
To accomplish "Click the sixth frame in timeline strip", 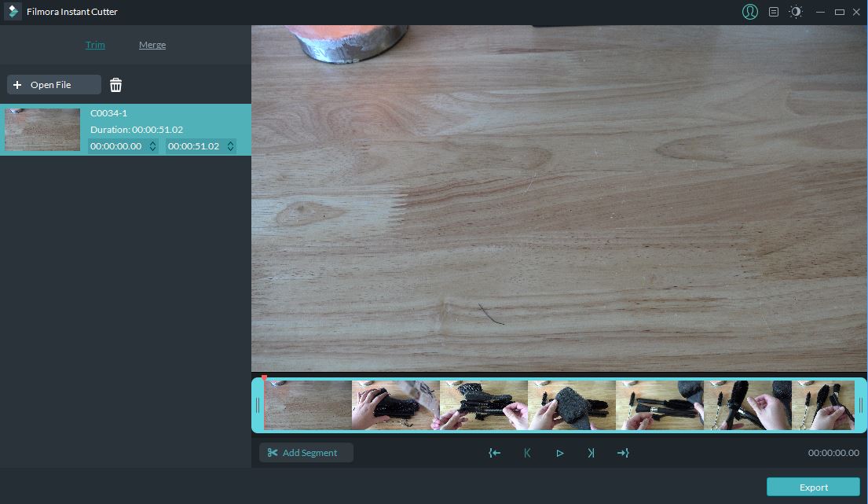I will (748, 406).
